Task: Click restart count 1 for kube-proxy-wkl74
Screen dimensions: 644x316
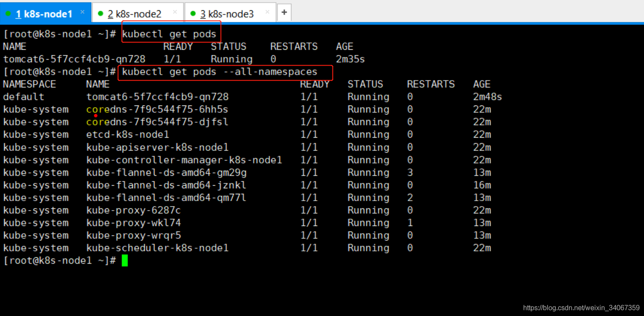Action: click(x=410, y=223)
